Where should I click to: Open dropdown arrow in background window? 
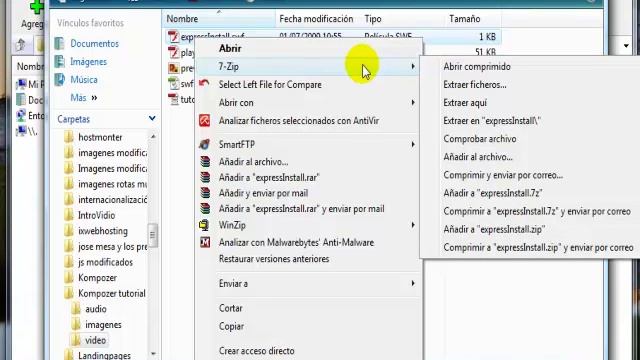pos(626,46)
